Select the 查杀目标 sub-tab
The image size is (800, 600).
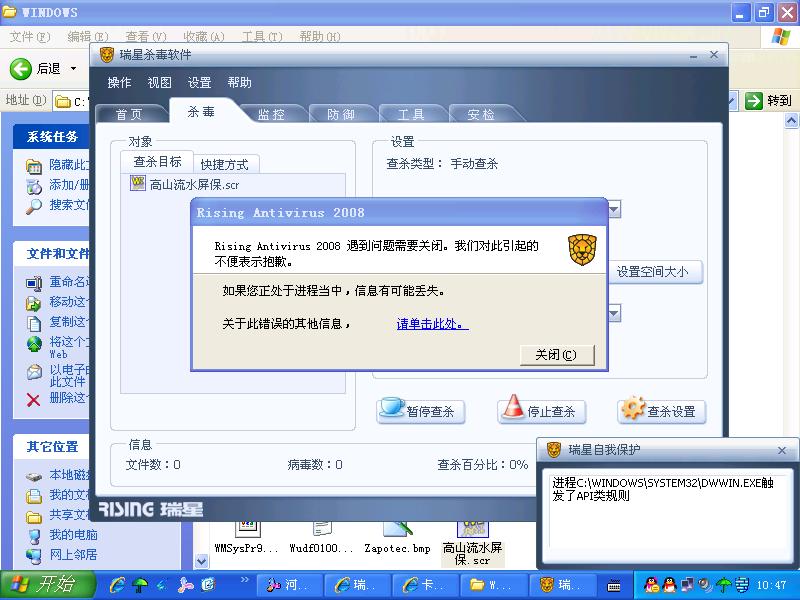point(157,162)
